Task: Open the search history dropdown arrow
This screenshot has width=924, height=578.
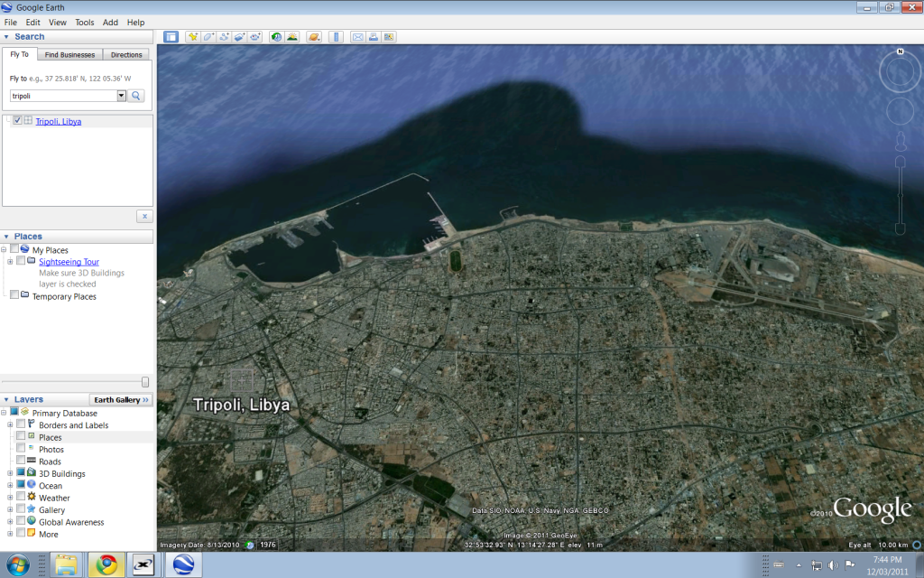Action: pyautogui.click(x=121, y=96)
